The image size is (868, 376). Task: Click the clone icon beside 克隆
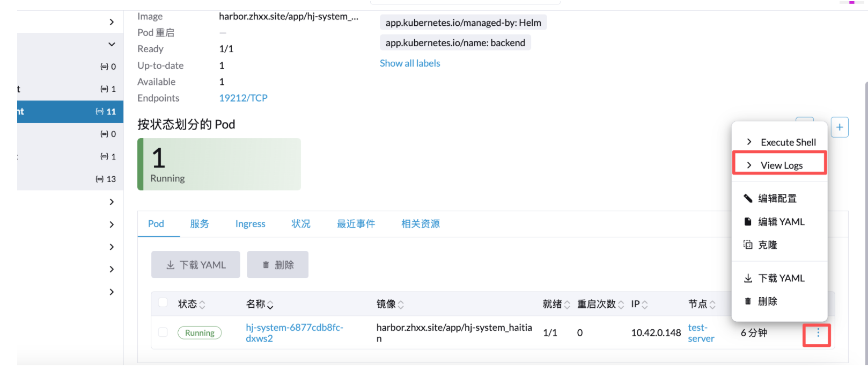pos(748,245)
